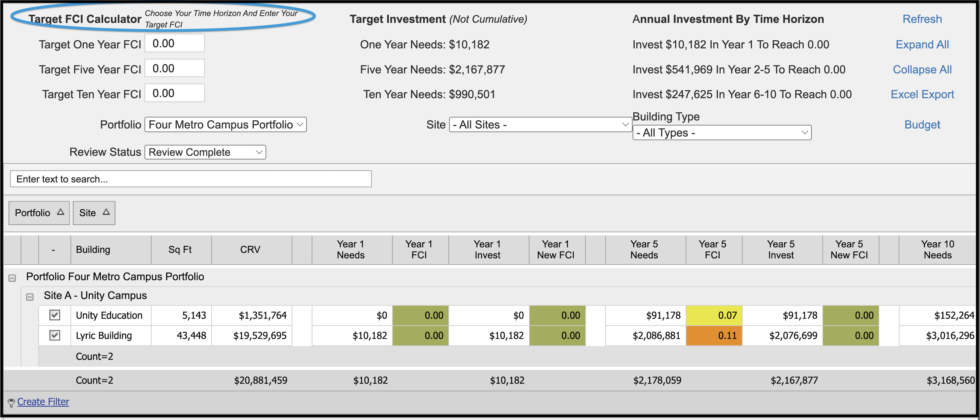Sort by the Year 5 FCI column header
The width and height of the screenshot is (980, 420).
point(714,250)
